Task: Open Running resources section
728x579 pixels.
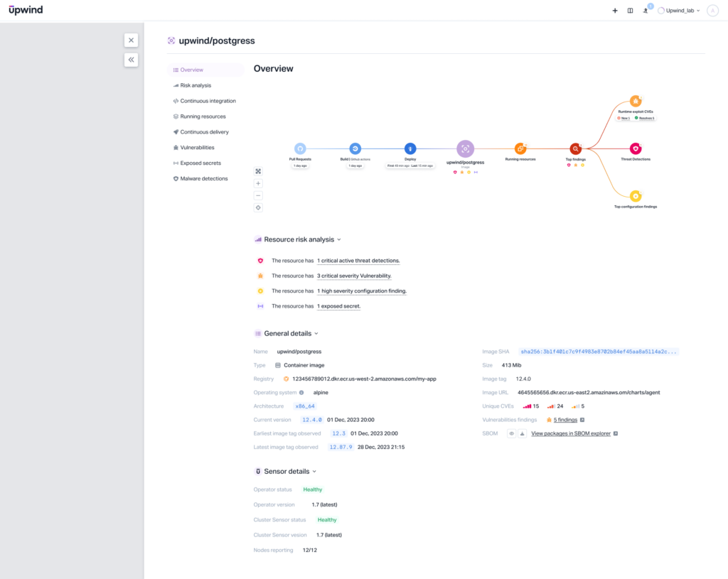Action: pyautogui.click(x=199, y=117)
